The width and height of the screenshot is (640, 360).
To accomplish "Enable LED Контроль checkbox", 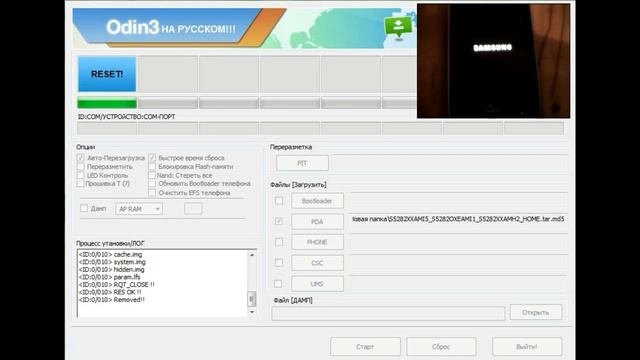I will 80,175.
